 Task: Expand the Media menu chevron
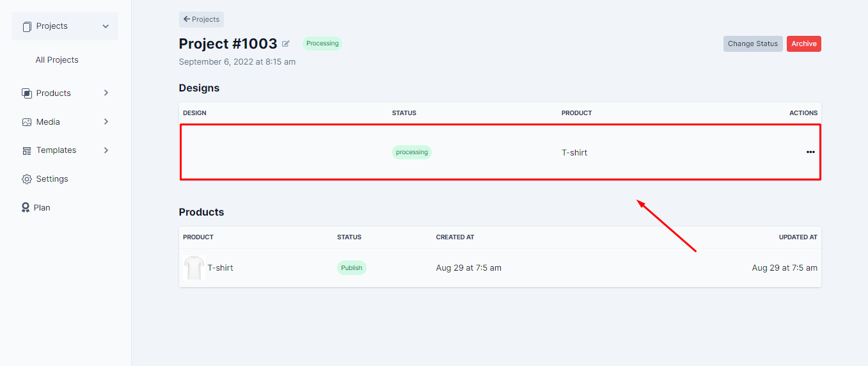(106, 122)
